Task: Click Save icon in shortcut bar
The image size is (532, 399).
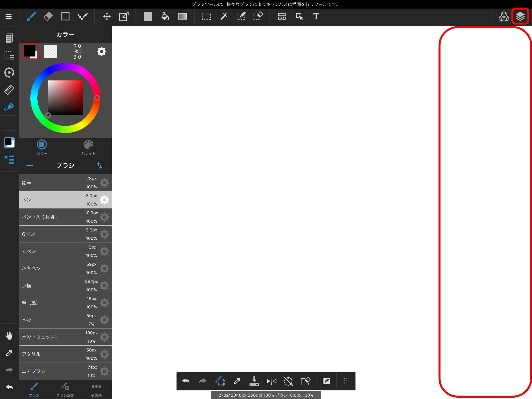Action: tap(254, 381)
